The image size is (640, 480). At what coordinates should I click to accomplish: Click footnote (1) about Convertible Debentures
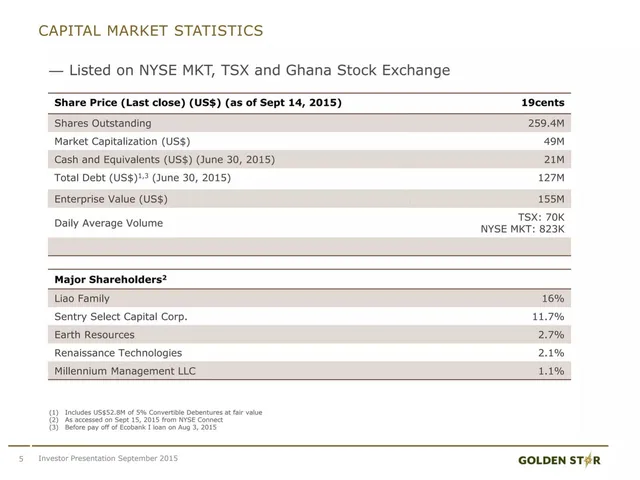click(x=156, y=412)
